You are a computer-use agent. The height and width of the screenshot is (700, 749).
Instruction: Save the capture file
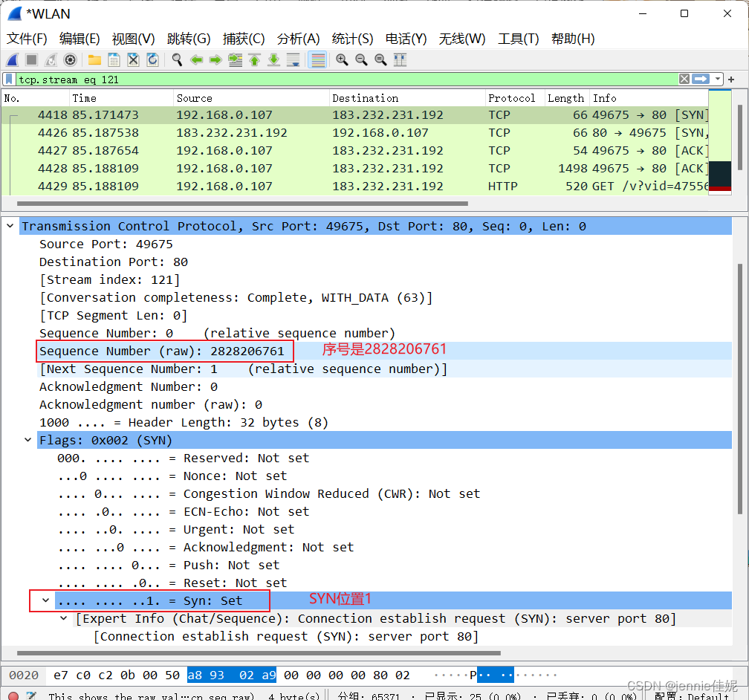point(114,59)
